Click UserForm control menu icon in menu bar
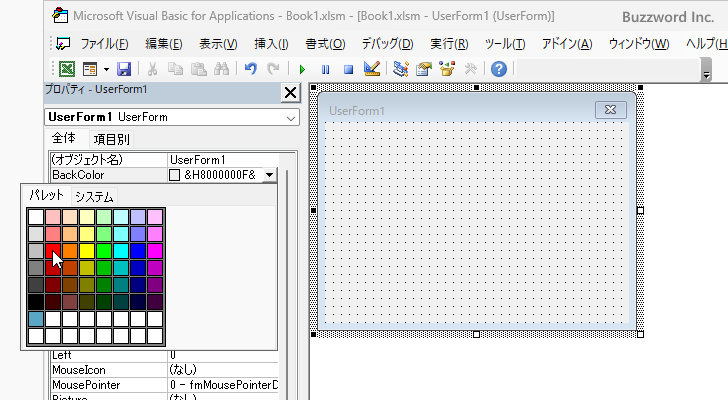This screenshot has height=400, width=728. pos(63,44)
